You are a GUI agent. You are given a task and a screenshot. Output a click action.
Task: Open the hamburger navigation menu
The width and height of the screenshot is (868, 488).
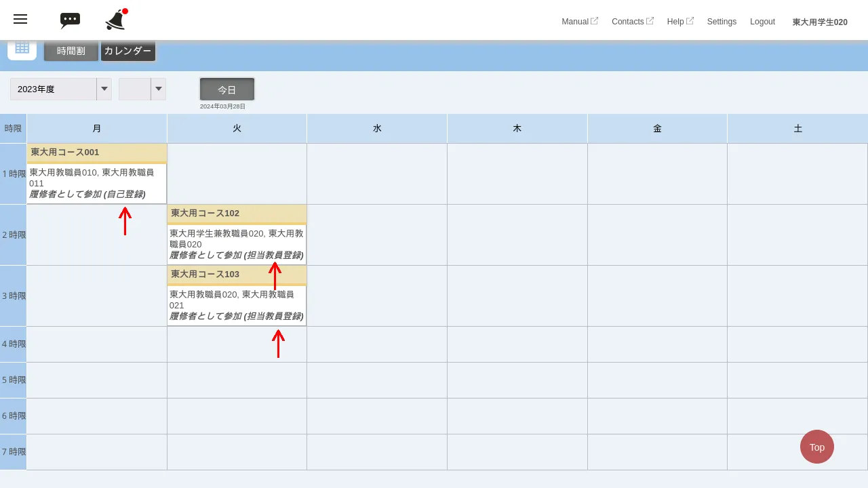coord(20,19)
